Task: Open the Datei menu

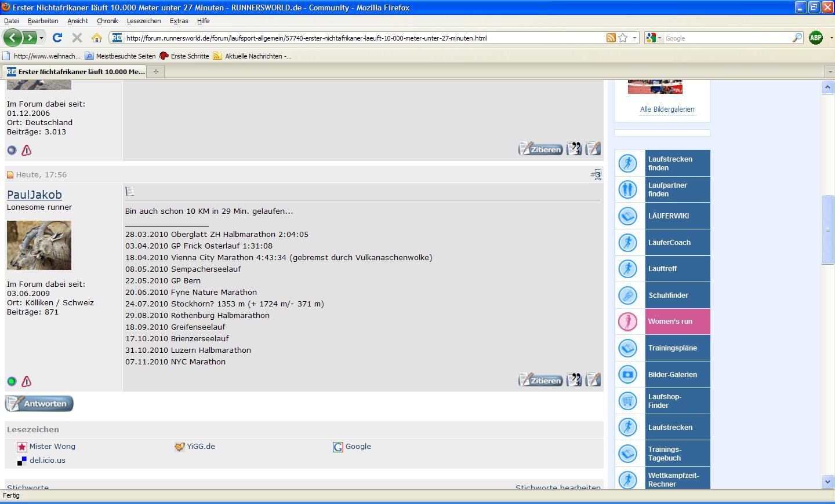Action: [x=11, y=21]
